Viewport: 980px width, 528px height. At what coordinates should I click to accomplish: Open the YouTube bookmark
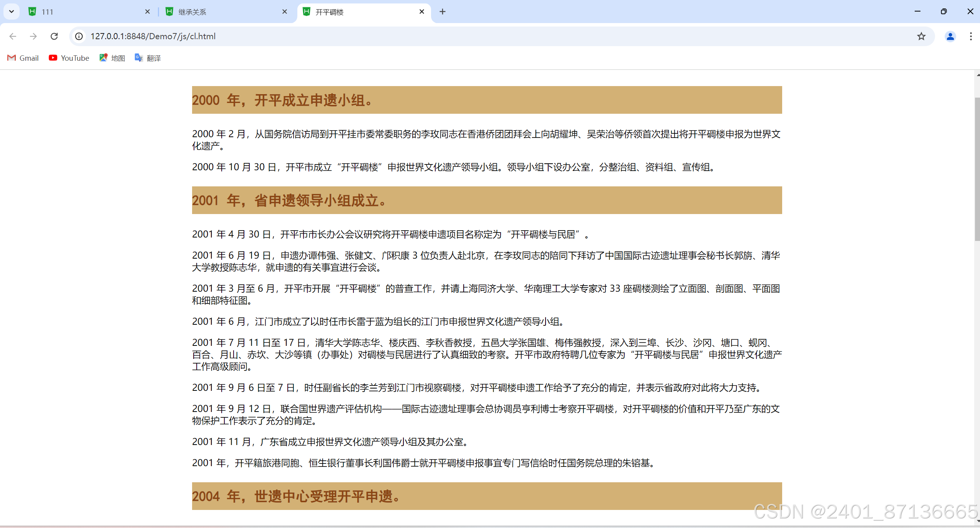click(69, 58)
